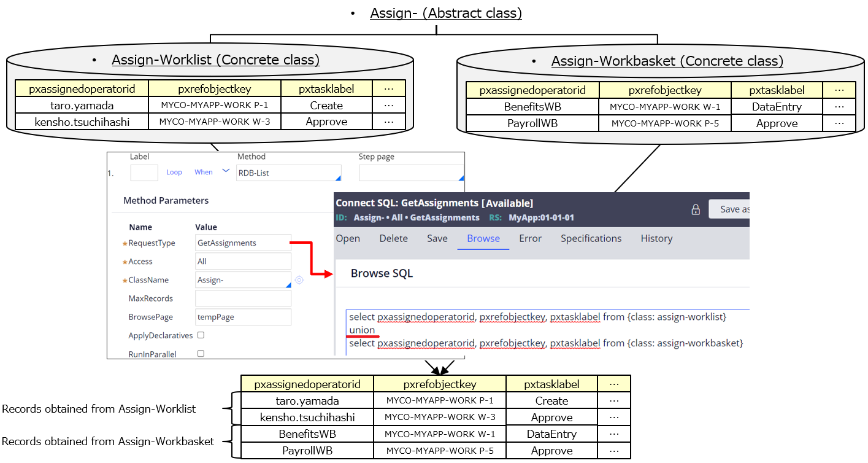Click BenefitsWB in the Assign-Workbasket table
Image resolution: width=868 pixels, height=463 pixels.
[532, 107]
